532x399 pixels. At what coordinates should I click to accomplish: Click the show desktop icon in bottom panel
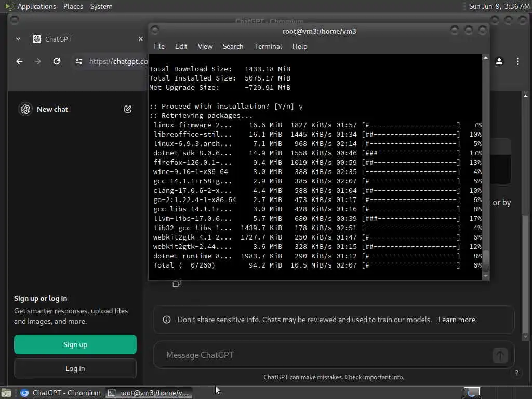[x=6, y=393]
